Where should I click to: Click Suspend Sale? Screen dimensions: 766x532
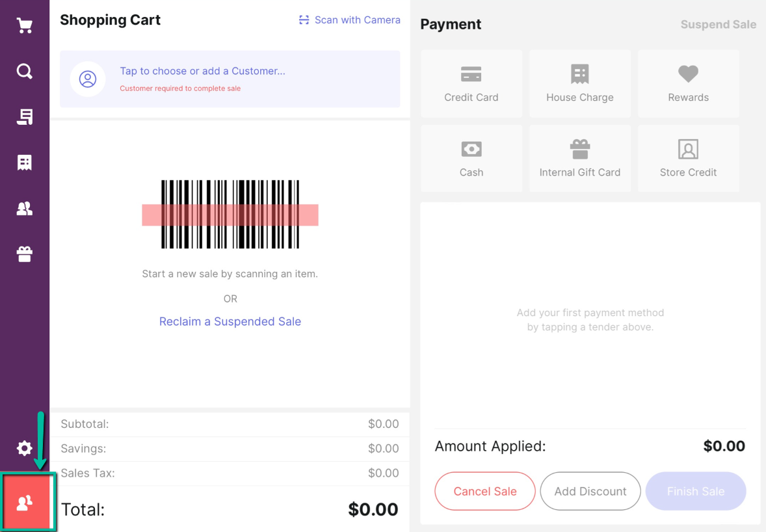click(x=718, y=25)
